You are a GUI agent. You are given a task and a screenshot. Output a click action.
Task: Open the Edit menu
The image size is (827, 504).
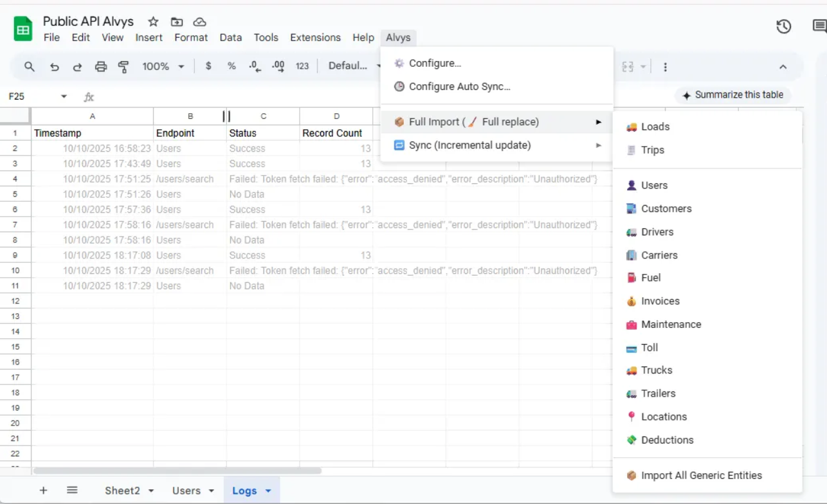[80, 37]
